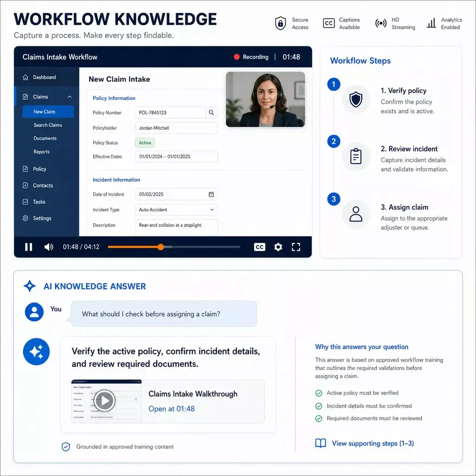Click the Why this answers your question heading
Screen dimensions: 476x476
362,347
